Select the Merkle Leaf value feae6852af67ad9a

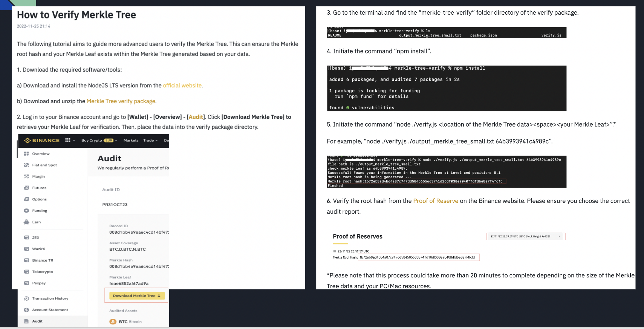point(129,283)
